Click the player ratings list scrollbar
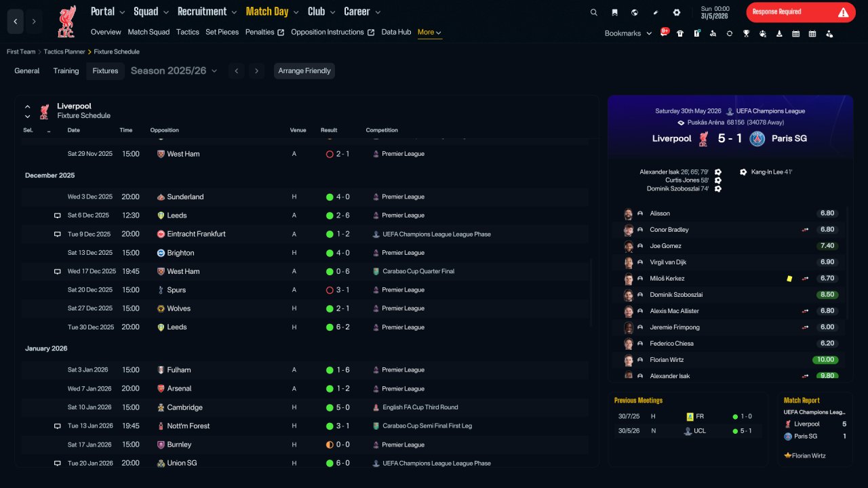 pyautogui.click(x=848, y=264)
